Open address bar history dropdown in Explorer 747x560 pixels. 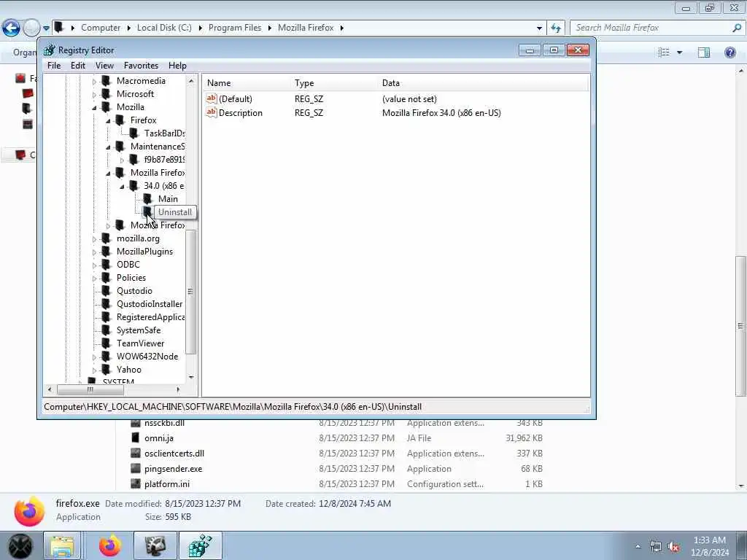(539, 28)
